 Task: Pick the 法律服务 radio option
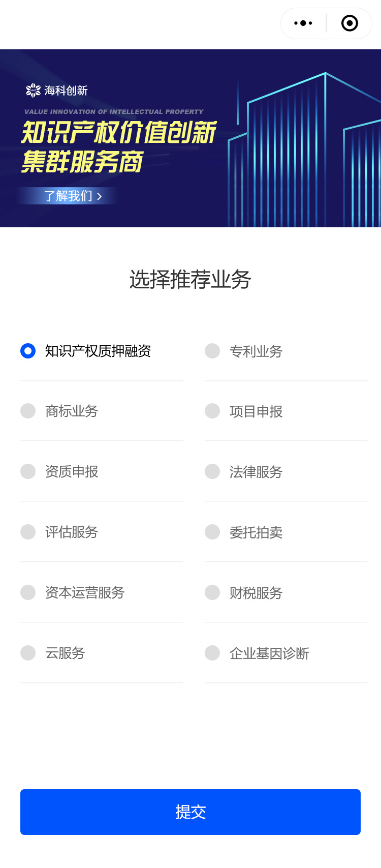pos(212,471)
